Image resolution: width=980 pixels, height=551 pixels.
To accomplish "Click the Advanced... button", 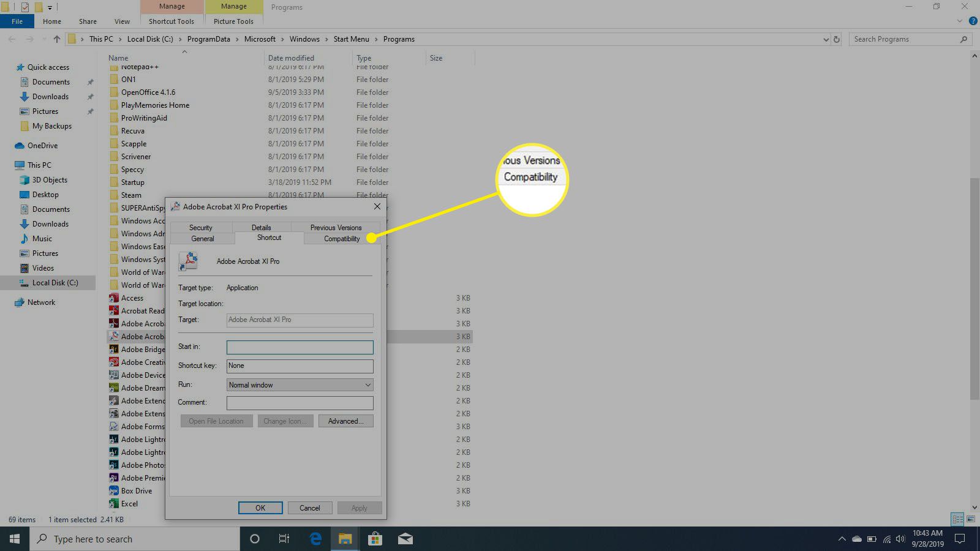I will 345,421.
